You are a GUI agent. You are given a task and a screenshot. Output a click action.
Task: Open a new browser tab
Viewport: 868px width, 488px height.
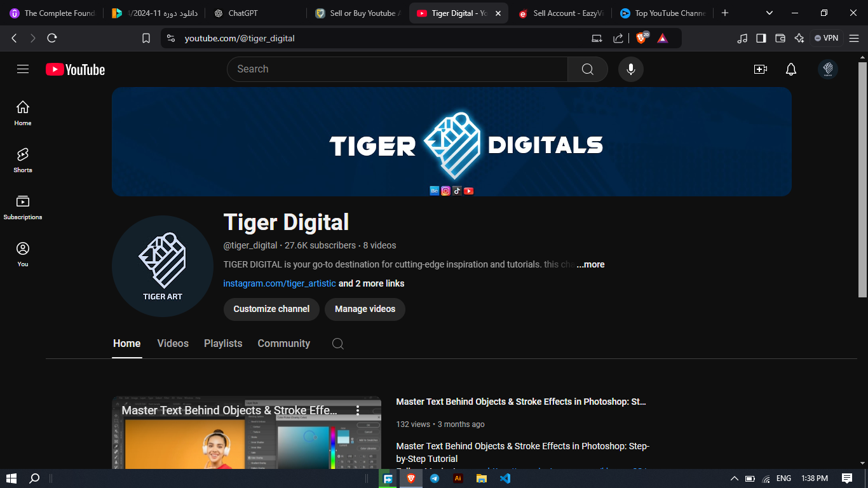[x=725, y=13]
